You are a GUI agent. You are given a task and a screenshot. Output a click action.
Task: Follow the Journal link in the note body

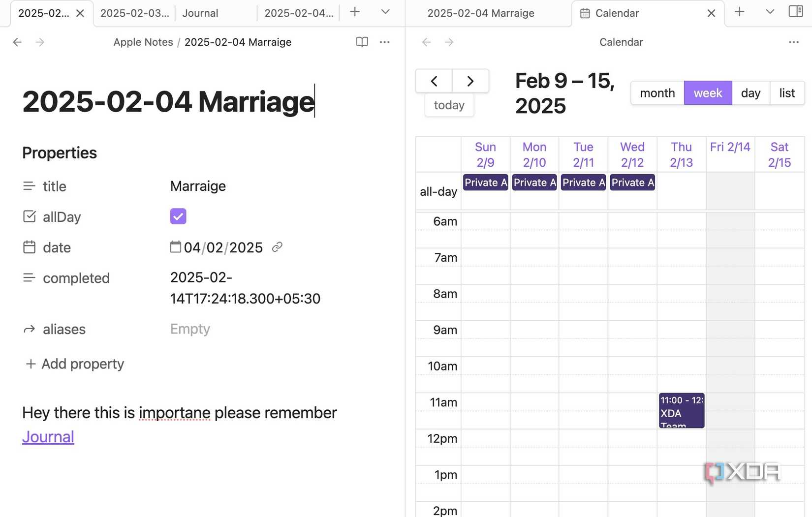pos(48,436)
